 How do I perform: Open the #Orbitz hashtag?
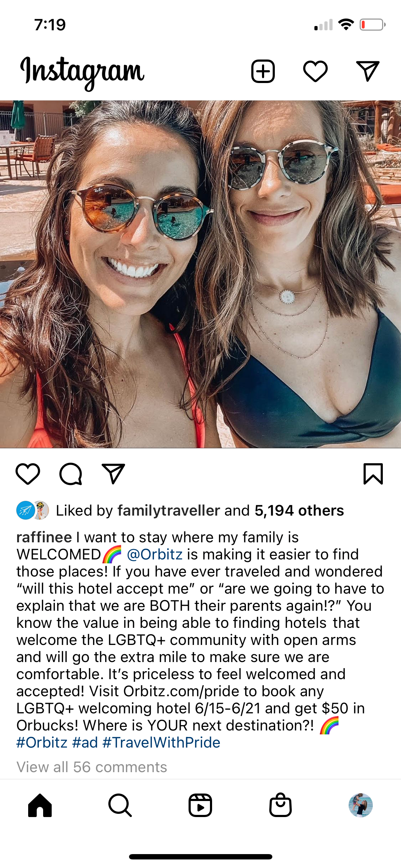[x=42, y=743]
